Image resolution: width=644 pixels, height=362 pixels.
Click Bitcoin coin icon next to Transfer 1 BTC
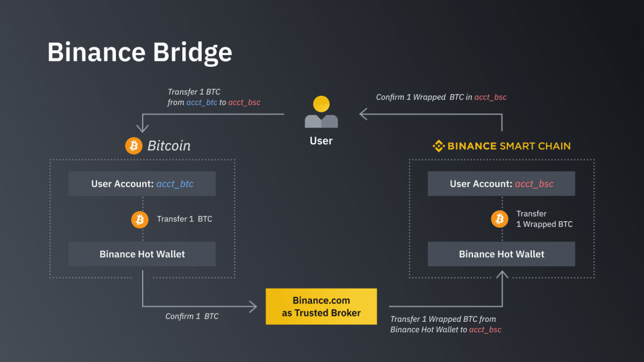[x=140, y=219]
